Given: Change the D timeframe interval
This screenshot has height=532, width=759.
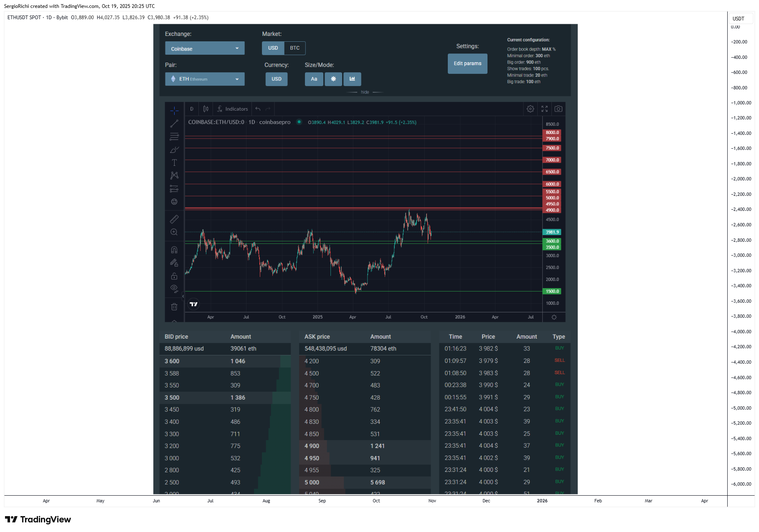Looking at the screenshot, I should coord(192,109).
